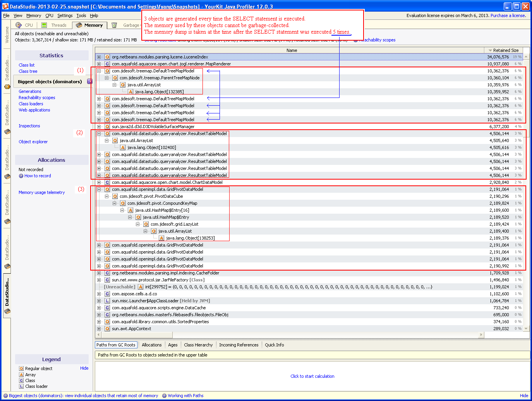Expand the MapRenderer tree node
This screenshot has height=401, width=532.
point(99,64)
